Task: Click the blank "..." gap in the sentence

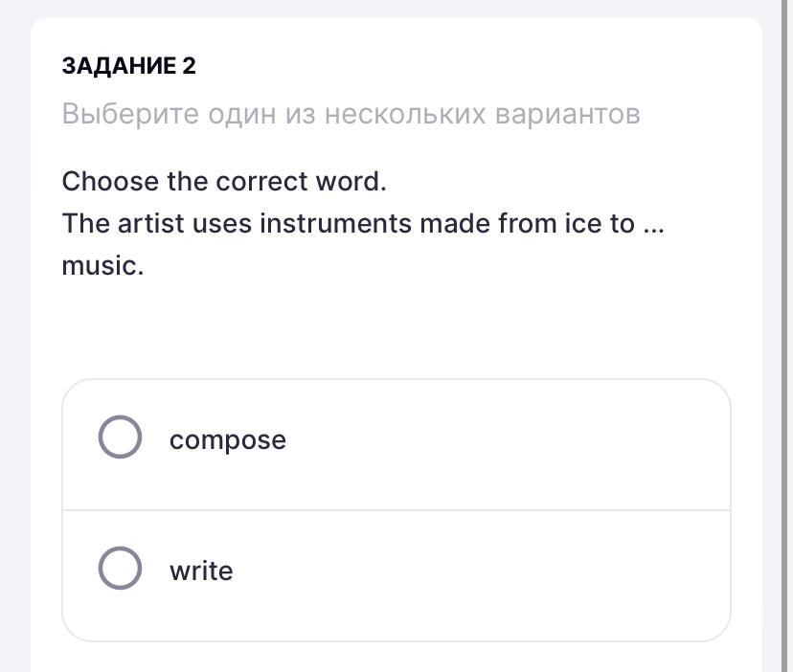Action: [x=653, y=226]
